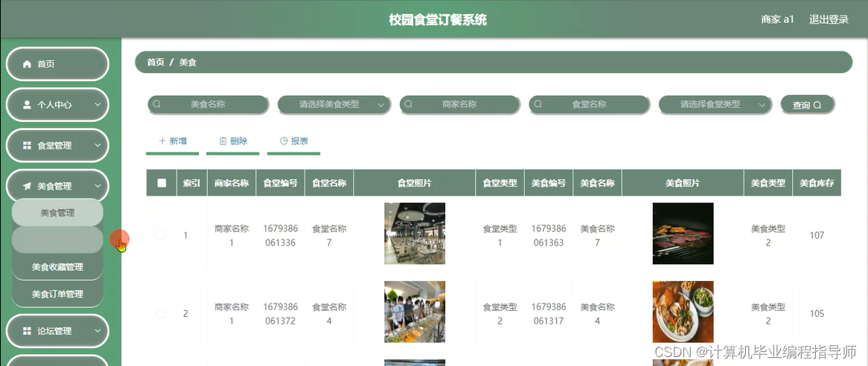The image size is (868, 366).
Task: Open the grilled meat food photo in row 1
Action: [683, 234]
